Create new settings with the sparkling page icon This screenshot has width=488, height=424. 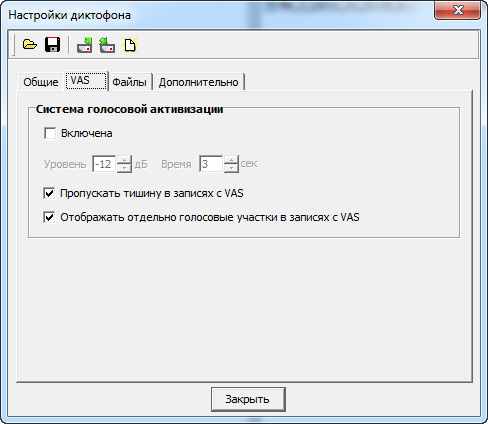coord(130,45)
